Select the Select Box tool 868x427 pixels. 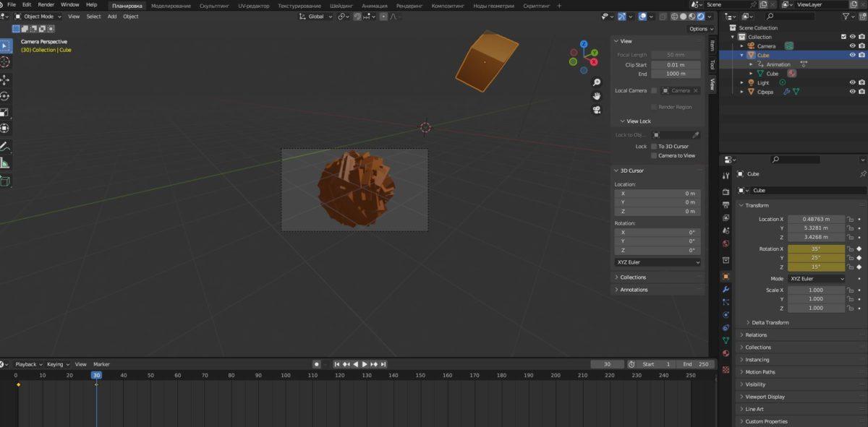(x=5, y=46)
